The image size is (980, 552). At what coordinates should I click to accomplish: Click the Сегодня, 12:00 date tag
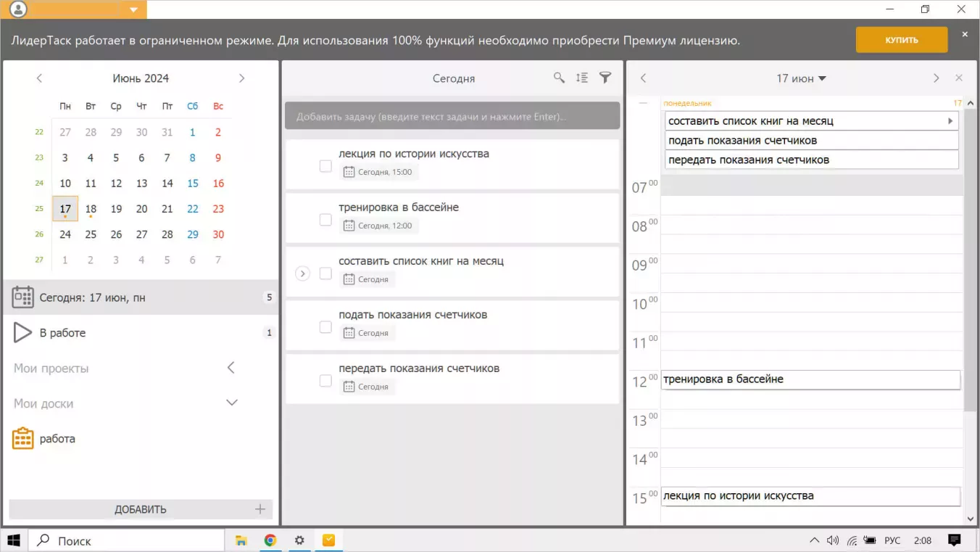[378, 226]
